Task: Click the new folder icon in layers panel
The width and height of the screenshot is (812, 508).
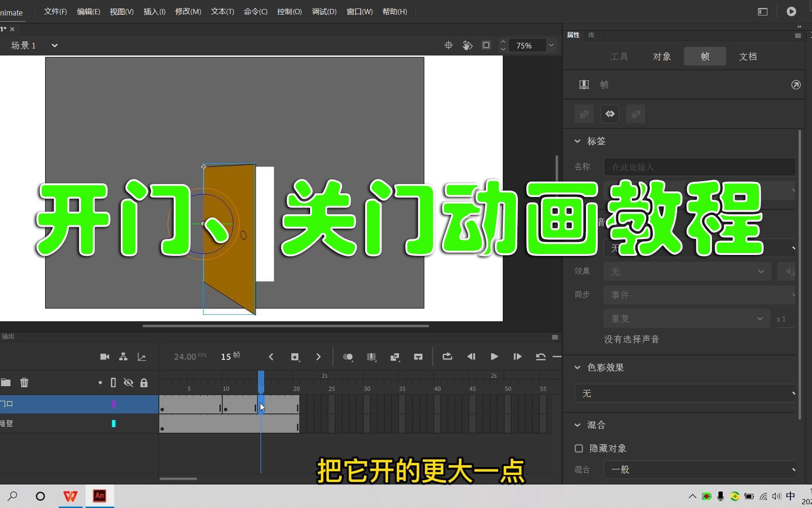Action: [6, 382]
